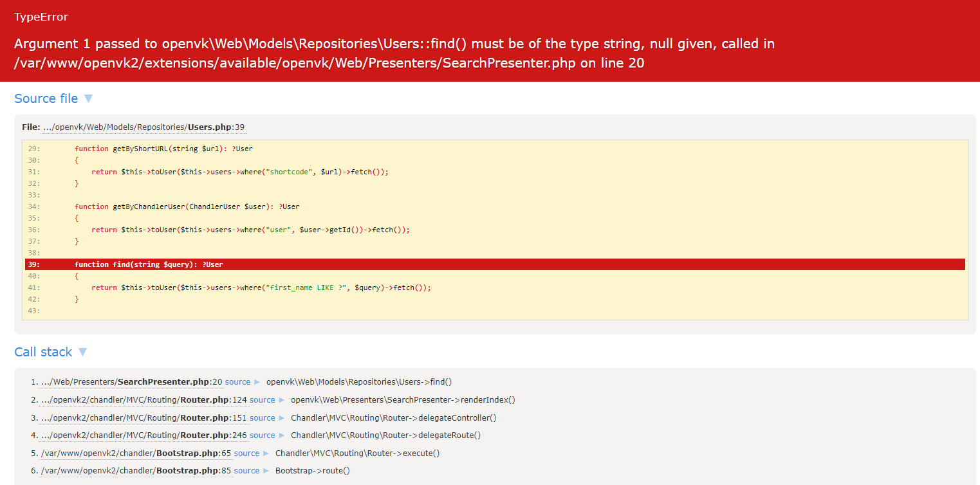
Task: Click the SearchPresenter->renderIndex() call entry
Action: [x=403, y=400]
